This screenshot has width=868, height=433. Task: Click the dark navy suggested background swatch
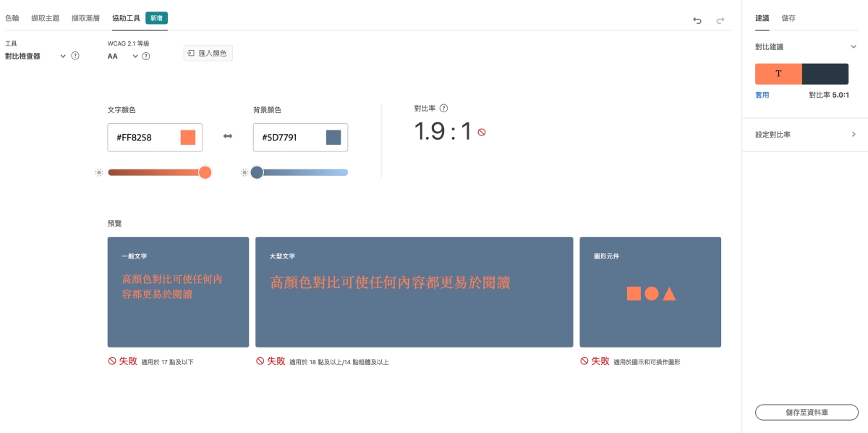pyautogui.click(x=825, y=74)
